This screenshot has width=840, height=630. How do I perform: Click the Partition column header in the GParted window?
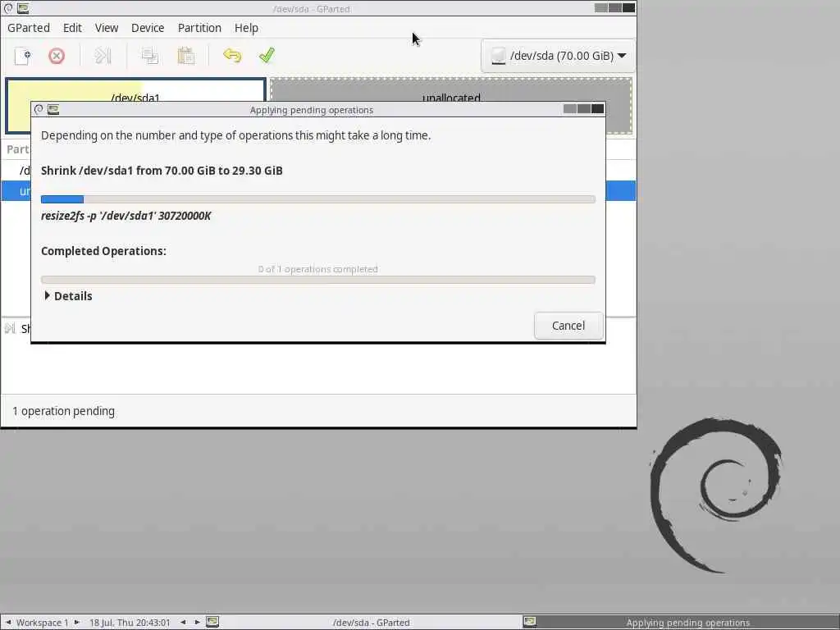(18, 149)
